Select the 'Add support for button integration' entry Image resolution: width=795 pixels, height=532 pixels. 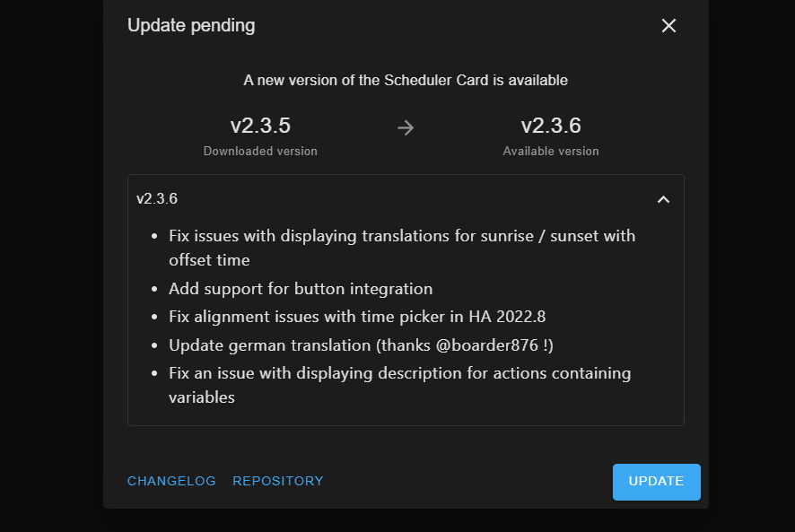(x=301, y=289)
